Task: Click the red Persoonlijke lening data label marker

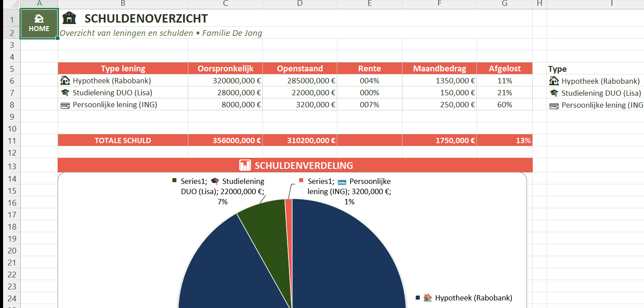Action: 301,181
